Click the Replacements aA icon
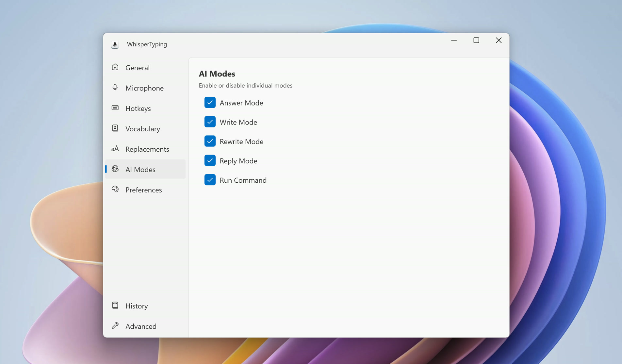This screenshot has width=622, height=364. pos(115,148)
